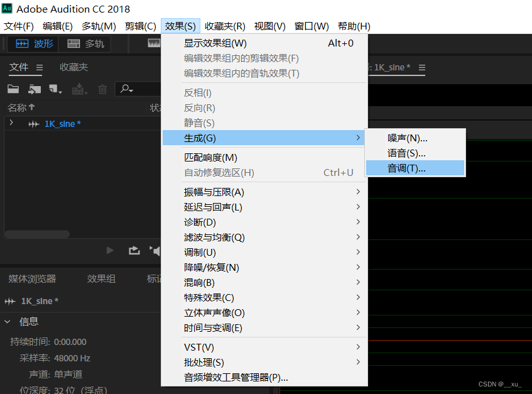Open the 降噪/恢复(N) submenu
The image size is (532, 394).
coord(264,268)
